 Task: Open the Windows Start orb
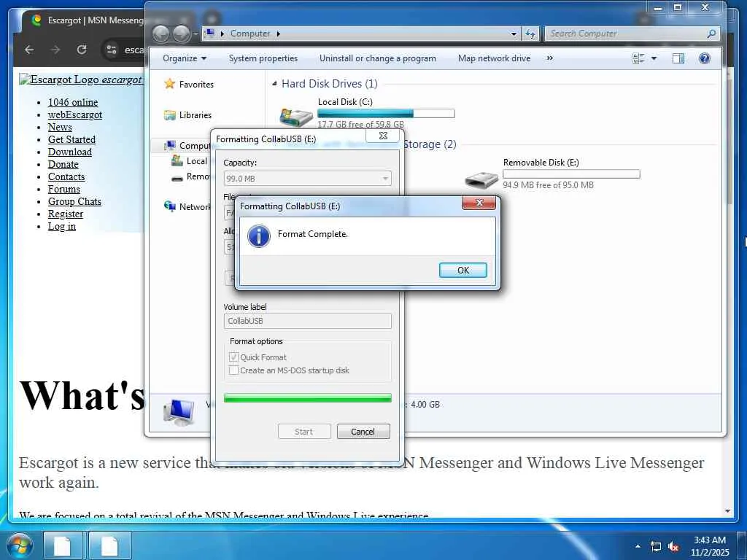click(x=19, y=545)
